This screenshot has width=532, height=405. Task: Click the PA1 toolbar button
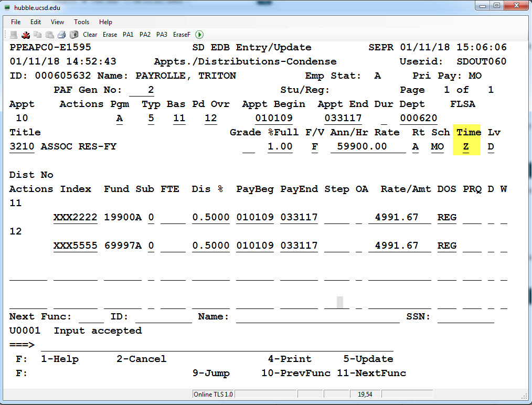coord(128,35)
